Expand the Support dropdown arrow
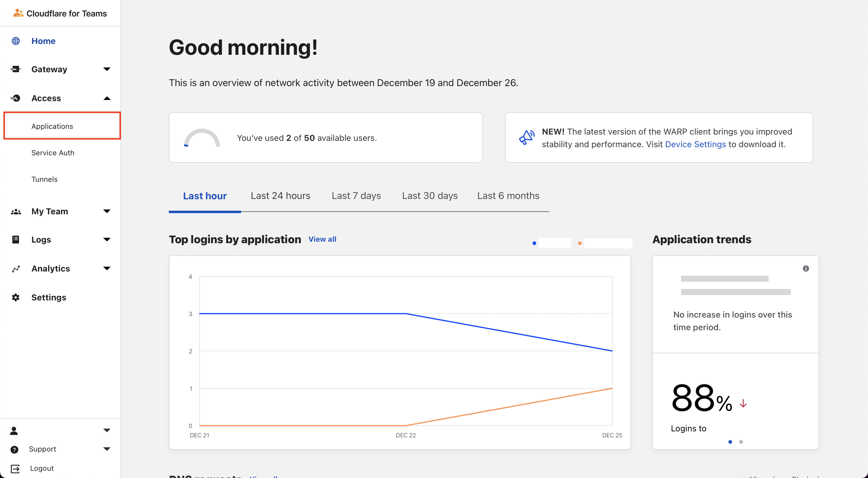 [x=107, y=449]
